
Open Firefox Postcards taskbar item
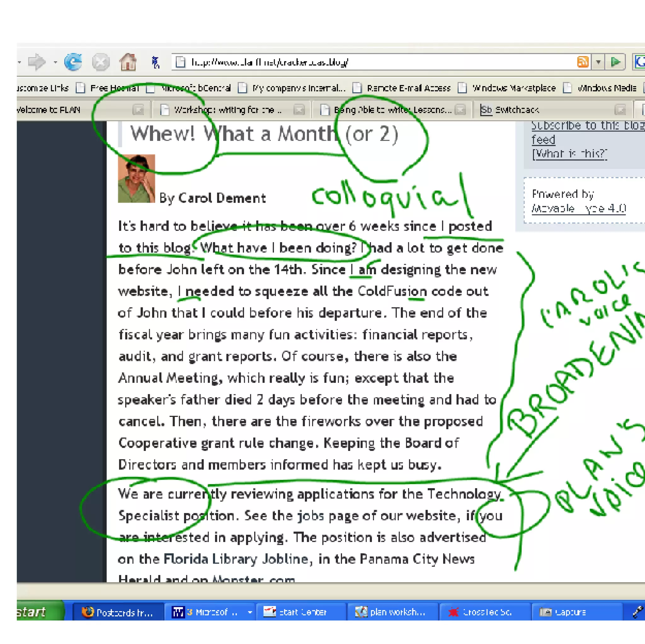coord(117,612)
